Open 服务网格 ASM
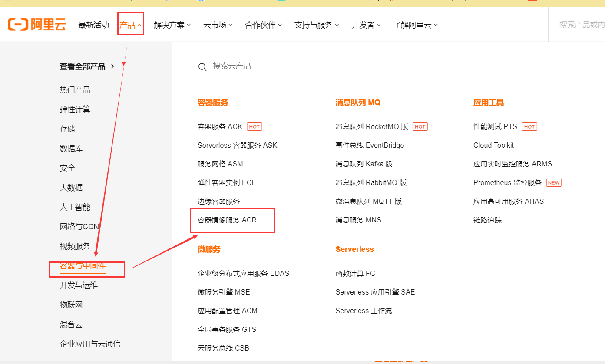605x364 pixels. (220, 164)
